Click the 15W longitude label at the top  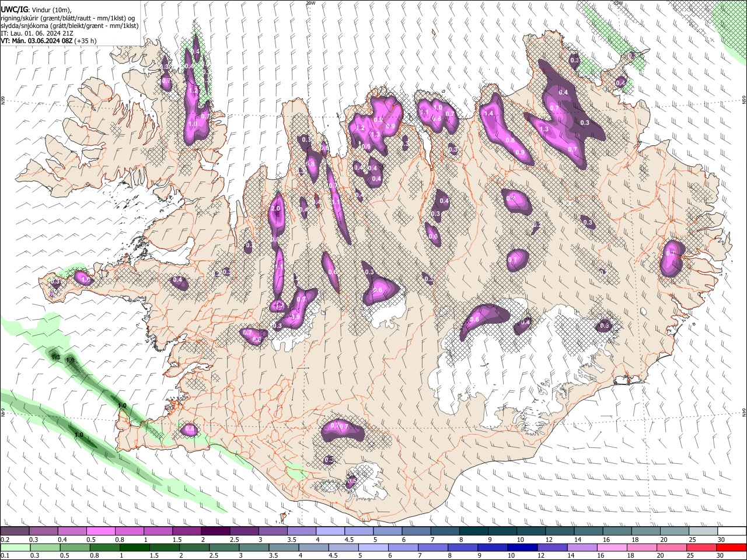pos(618,3)
